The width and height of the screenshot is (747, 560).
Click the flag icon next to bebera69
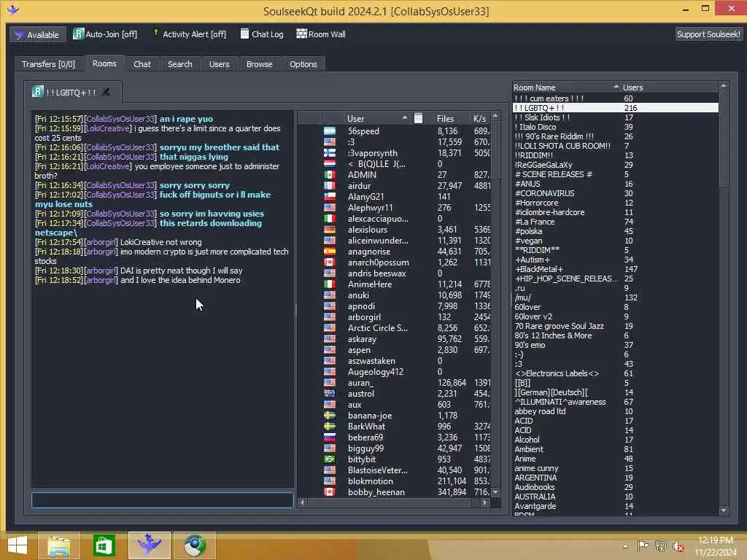[330, 437]
